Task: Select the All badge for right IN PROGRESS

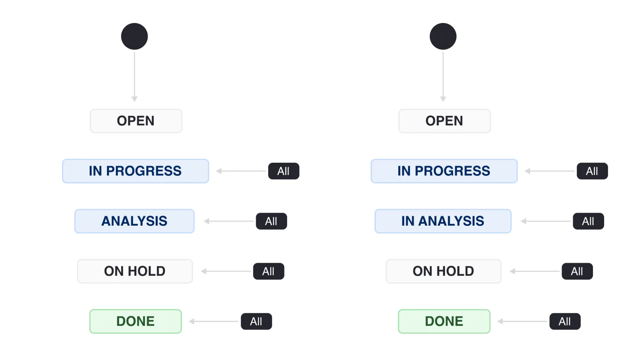Action: point(592,171)
